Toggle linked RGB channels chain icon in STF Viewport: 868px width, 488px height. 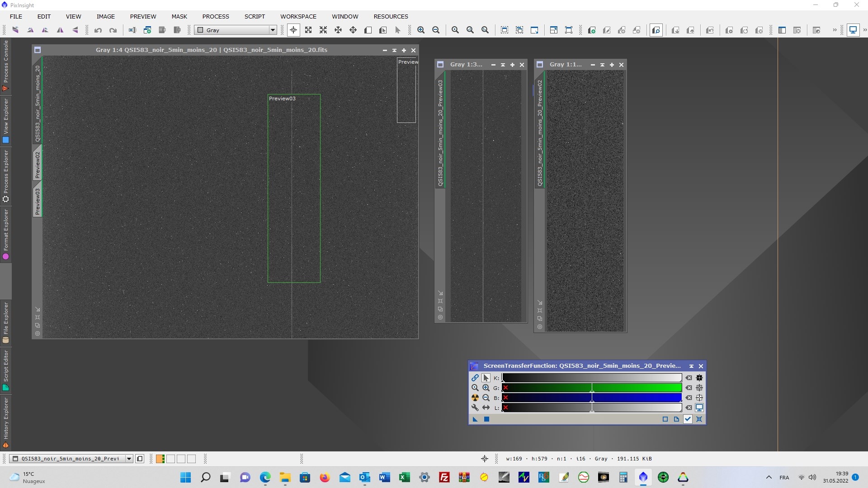[475, 378]
